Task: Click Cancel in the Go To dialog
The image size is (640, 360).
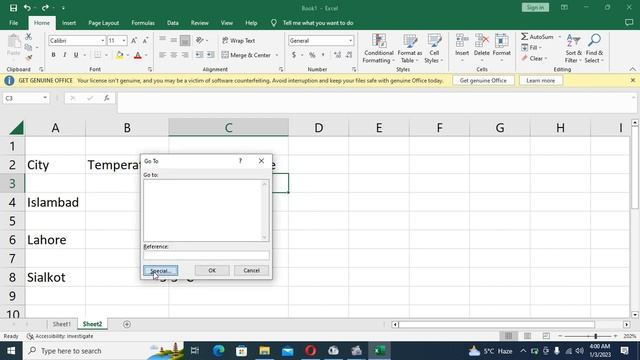Action: [x=251, y=271]
